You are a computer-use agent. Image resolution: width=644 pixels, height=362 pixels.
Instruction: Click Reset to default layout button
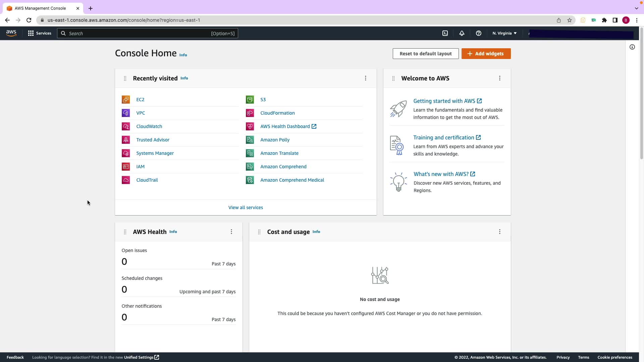(x=426, y=54)
